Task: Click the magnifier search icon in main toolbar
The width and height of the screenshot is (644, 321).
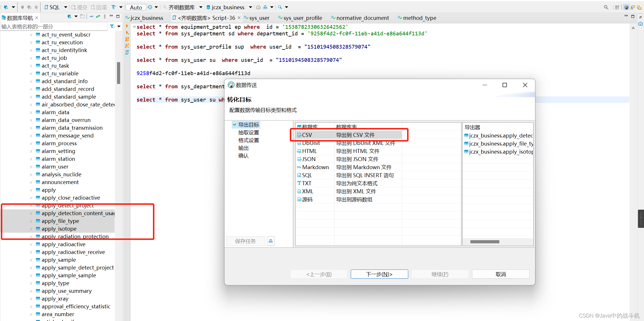Action: (280, 7)
